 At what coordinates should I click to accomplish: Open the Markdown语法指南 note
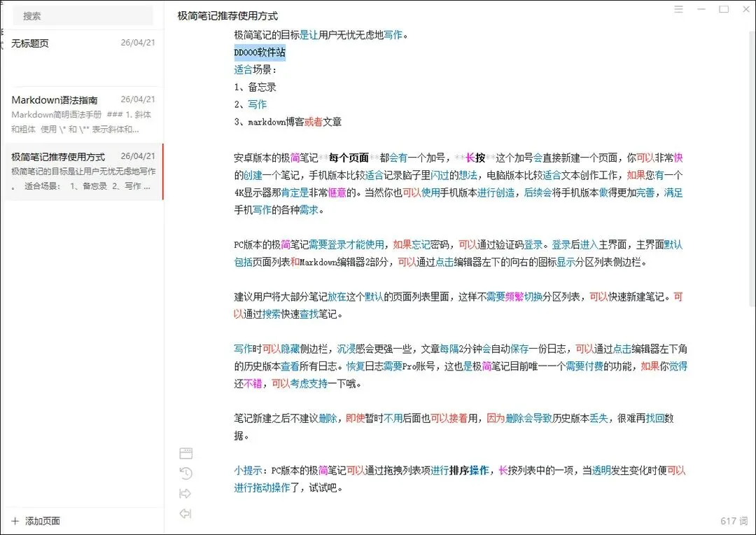tap(83, 115)
